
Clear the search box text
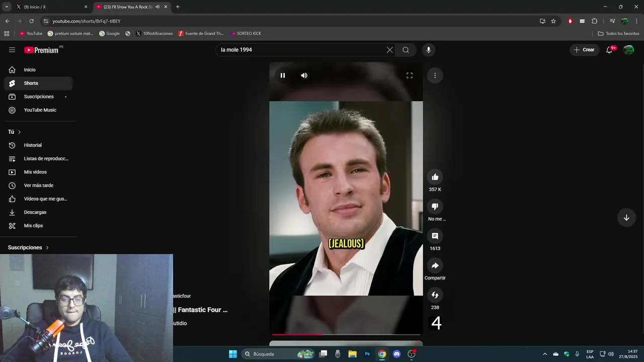tap(389, 50)
